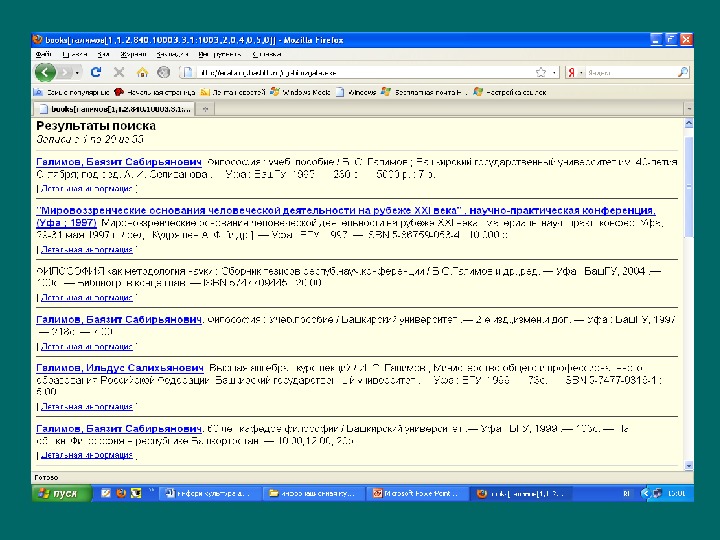This screenshot has width=720, height=540.
Task: Open the URL history dropdown arrow
Action: coord(553,72)
